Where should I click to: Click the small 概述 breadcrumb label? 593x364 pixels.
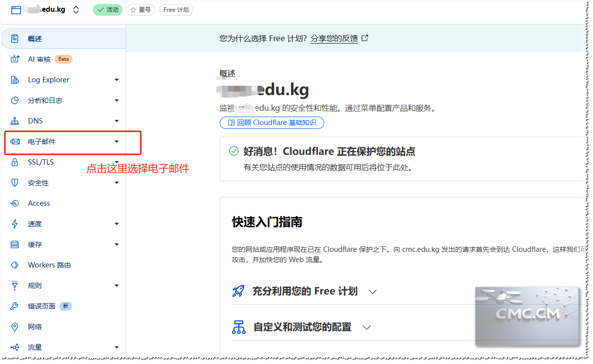[228, 73]
